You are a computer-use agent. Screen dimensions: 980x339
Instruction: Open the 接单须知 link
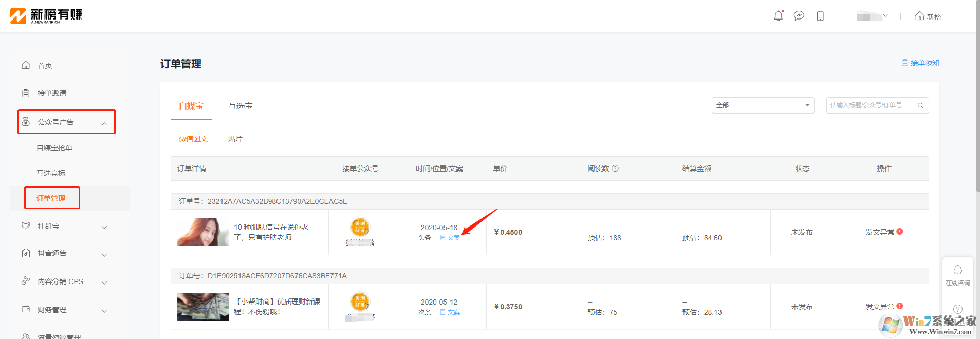point(920,63)
